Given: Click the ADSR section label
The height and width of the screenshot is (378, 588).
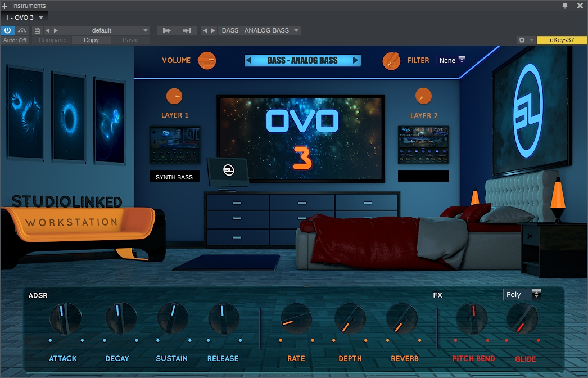Looking at the screenshot, I should click(38, 295).
